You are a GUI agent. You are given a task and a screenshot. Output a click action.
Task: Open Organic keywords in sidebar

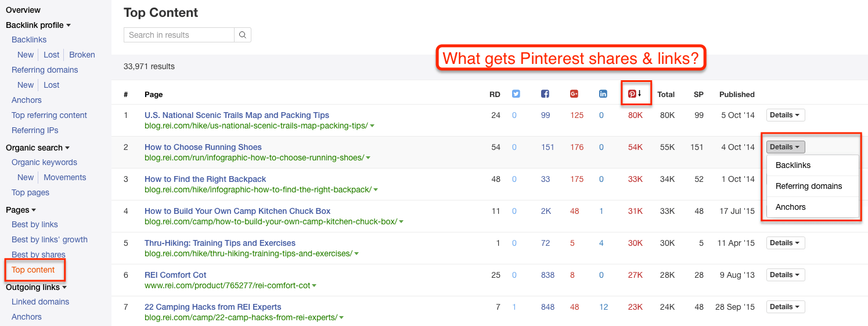[44, 162]
